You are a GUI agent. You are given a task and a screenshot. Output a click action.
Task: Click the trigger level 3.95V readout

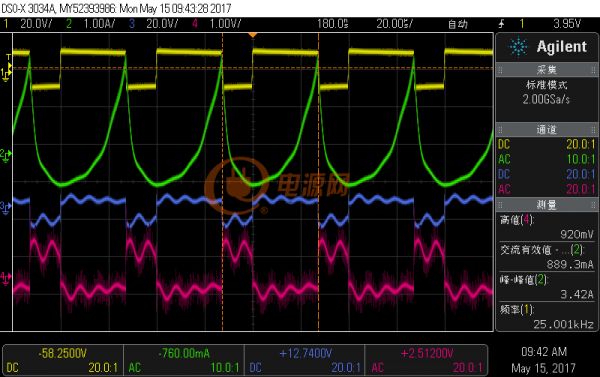pos(567,24)
